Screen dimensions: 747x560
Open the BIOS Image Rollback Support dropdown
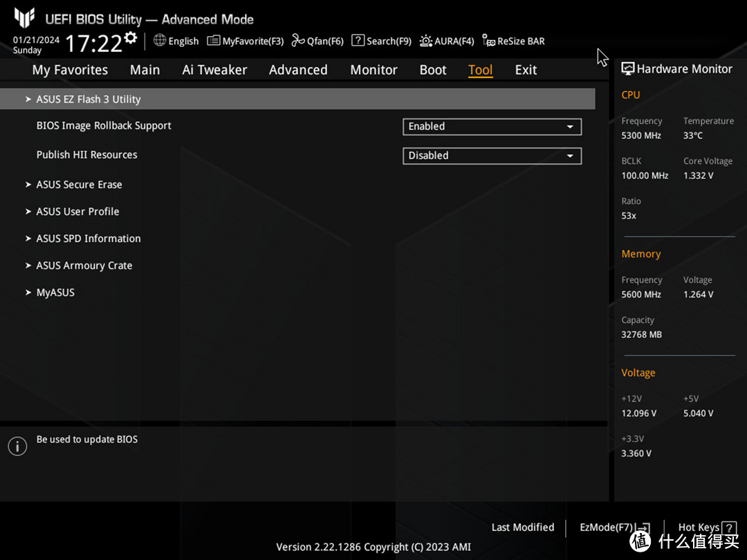[492, 127]
